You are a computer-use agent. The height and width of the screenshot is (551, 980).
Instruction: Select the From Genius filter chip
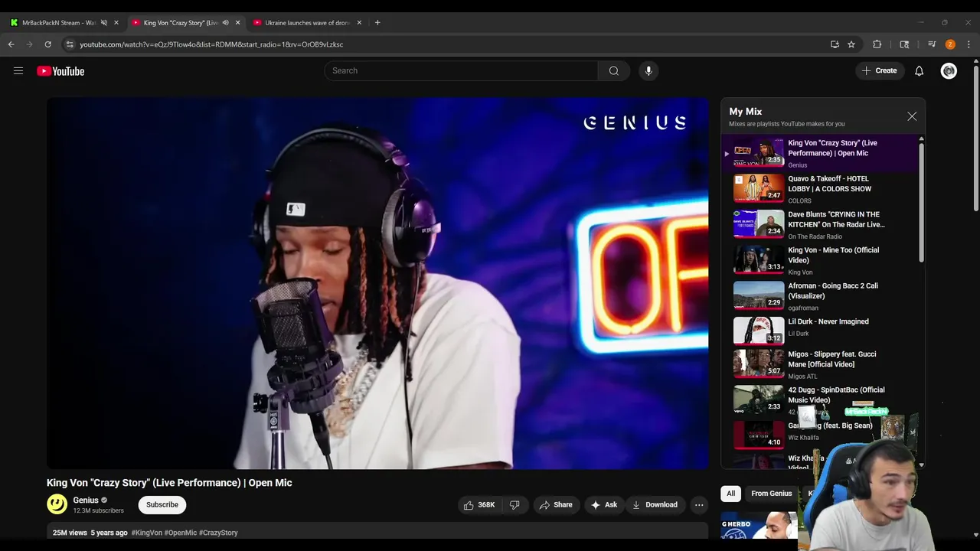pos(772,494)
